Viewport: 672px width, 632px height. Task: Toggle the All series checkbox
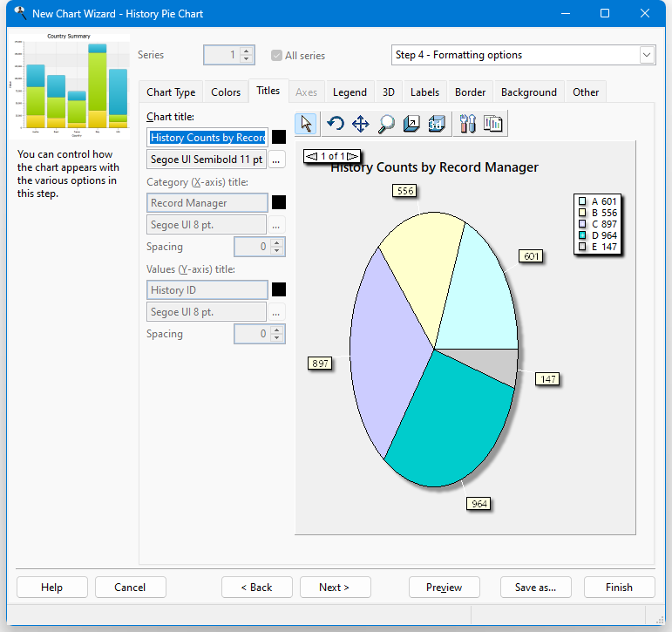[277, 55]
